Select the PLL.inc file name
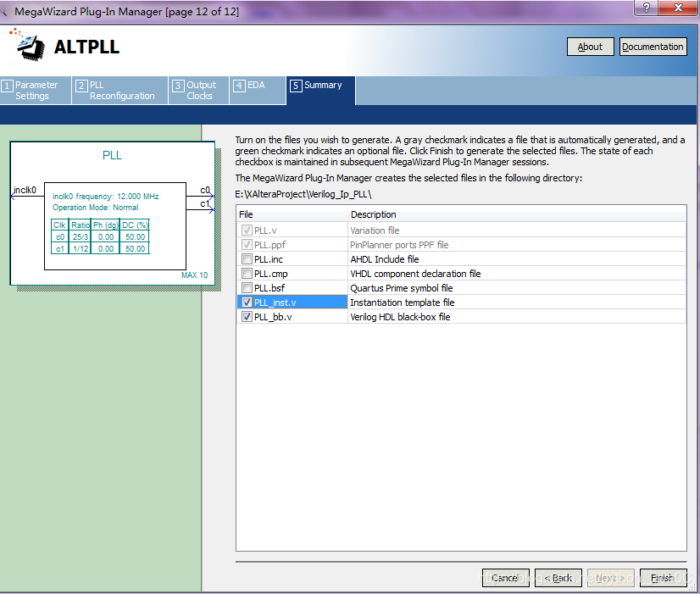The width and height of the screenshot is (700, 594). [x=269, y=259]
